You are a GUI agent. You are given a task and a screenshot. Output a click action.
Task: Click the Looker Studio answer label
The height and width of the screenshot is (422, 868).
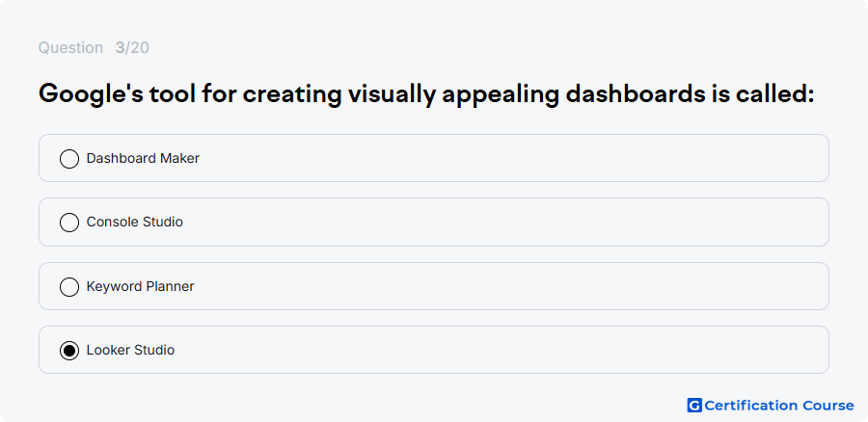point(130,350)
